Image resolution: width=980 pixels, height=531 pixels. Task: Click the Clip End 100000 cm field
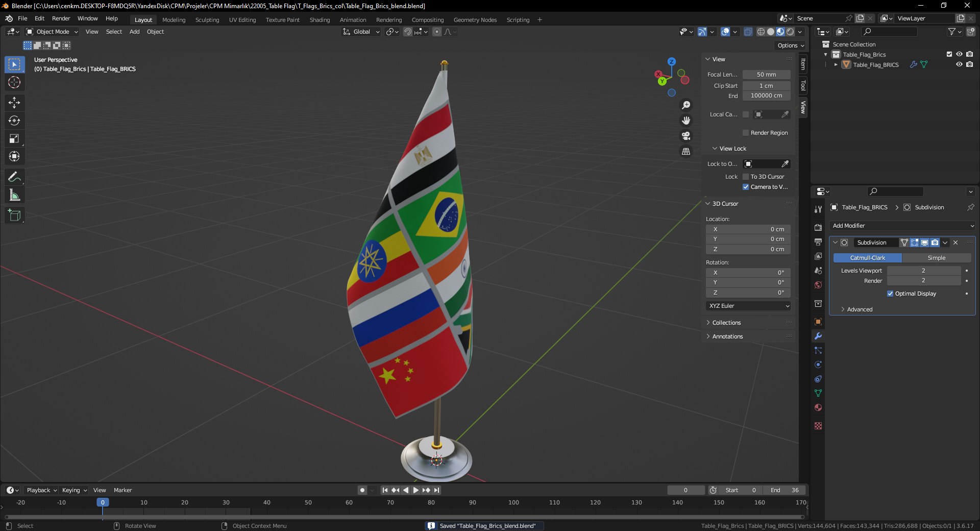766,95
